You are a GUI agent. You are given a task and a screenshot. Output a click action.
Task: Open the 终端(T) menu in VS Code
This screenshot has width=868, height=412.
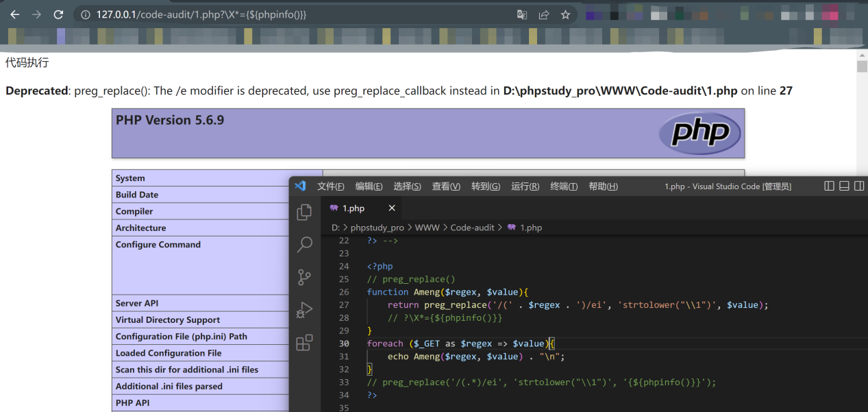(x=565, y=186)
